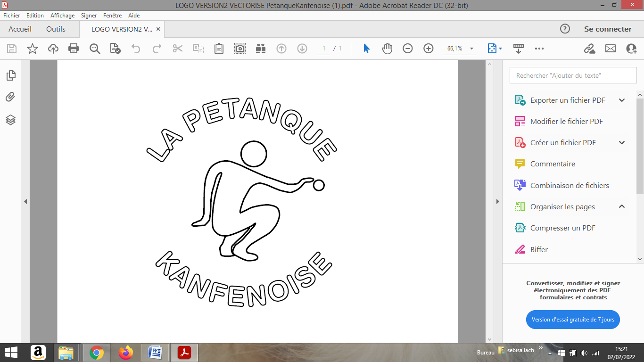The image size is (644, 362).
Task: Print the document with printer icon
Action: coord(74,49)
